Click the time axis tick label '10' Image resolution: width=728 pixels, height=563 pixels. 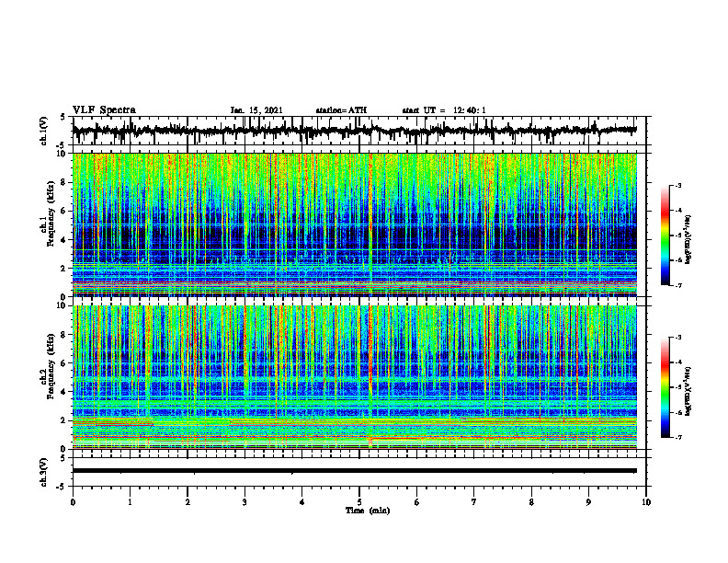(x=646, y=502)
